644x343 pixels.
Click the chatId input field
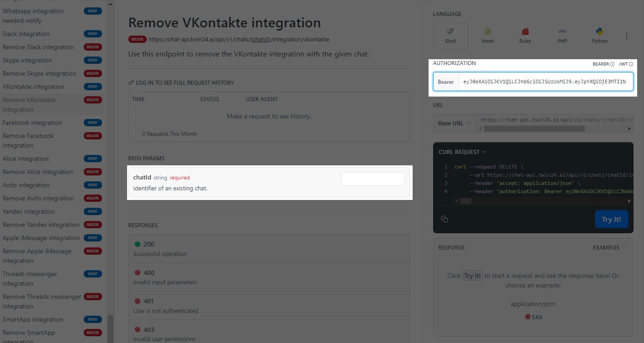(x=373, y=179)
